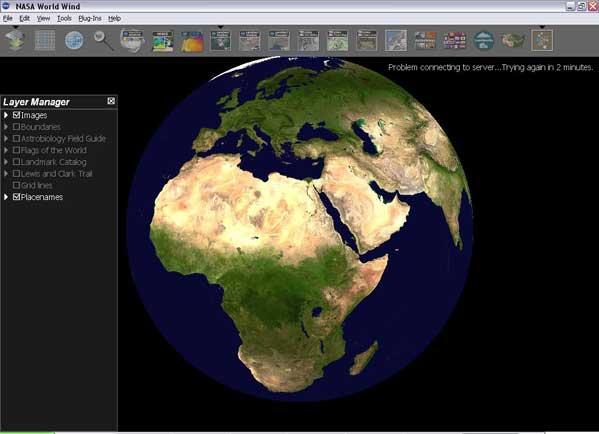This screenshot has width=599, height=434.
Task: Click the NASA World Wind title bar logo
Action: point(5,6)
